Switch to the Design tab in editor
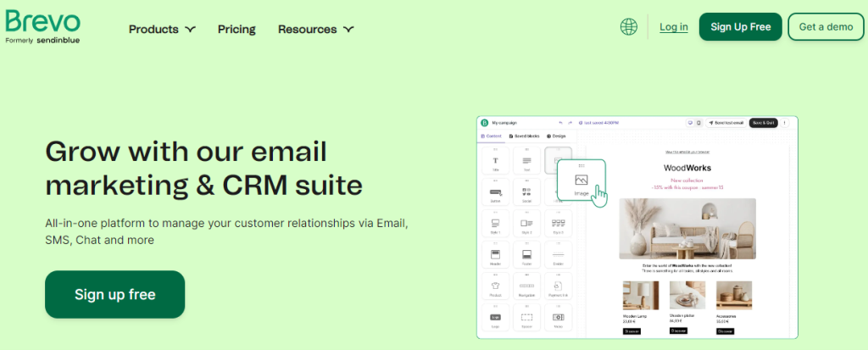Screen dimensions: 868x350 point(556,136)
